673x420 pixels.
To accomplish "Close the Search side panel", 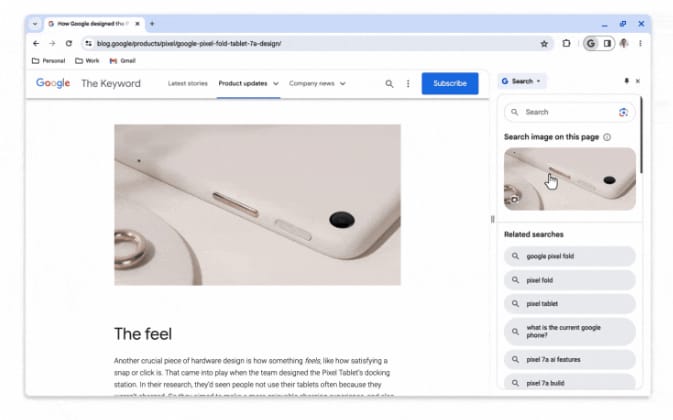I will pyautogui.click(x=638, y=81).
